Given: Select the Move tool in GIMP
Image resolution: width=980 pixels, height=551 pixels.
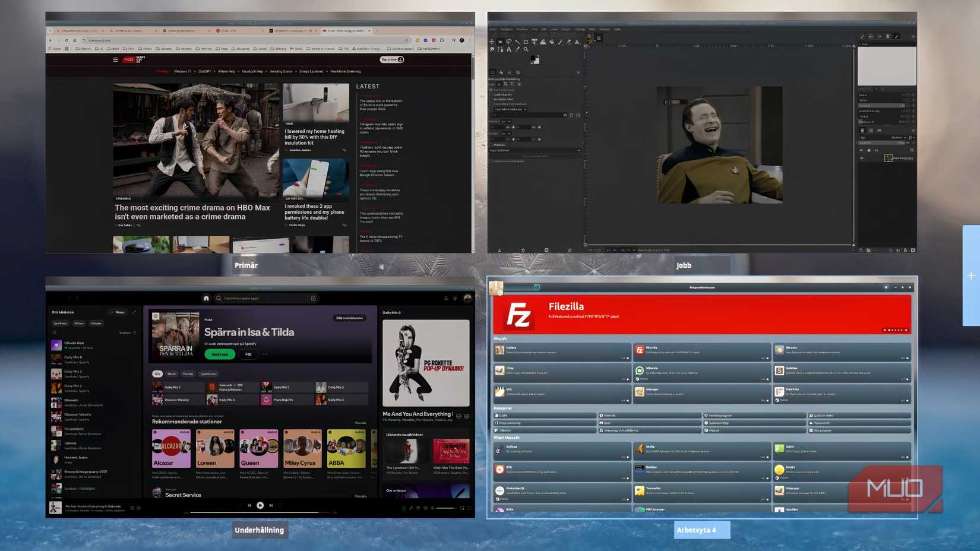Looking at the screenshot, I should coord(492,42).
